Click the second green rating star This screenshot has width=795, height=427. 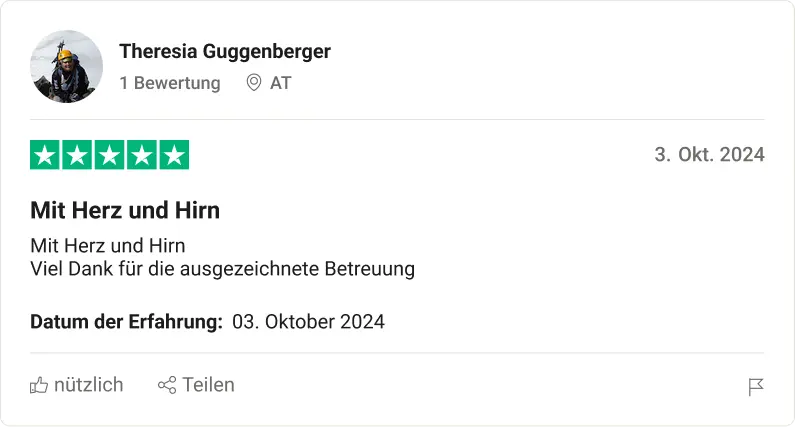click(77, 155)
